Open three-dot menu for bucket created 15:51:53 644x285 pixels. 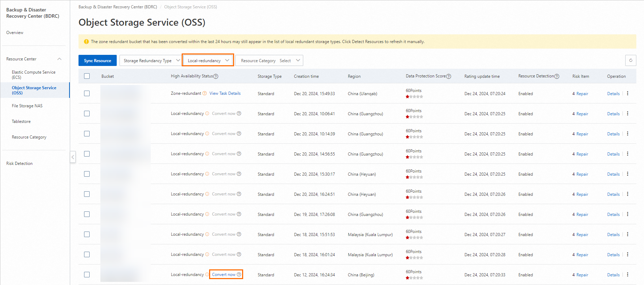coord(628,234)
